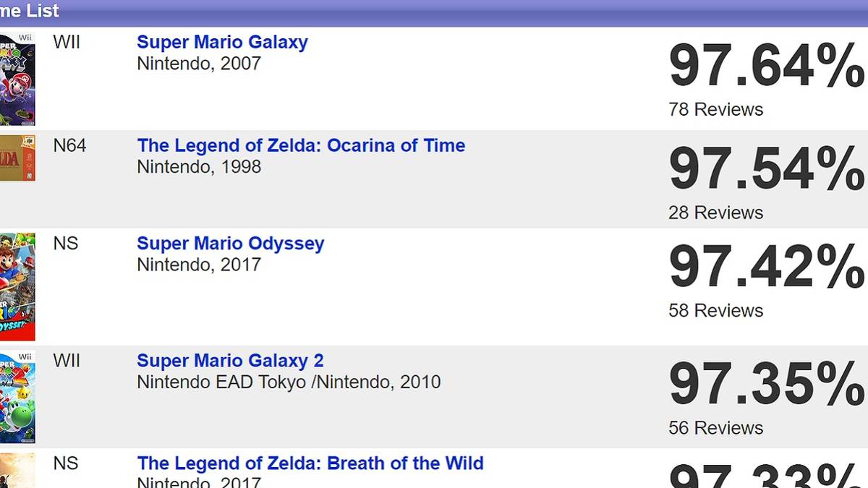Click the Ocarina of Time gold cartridge box art

[x=17, y=158]
